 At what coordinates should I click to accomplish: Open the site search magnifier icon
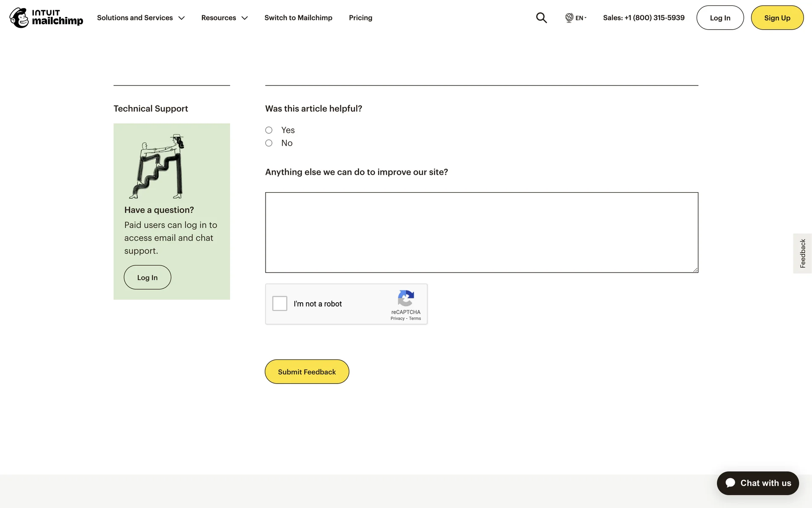(541, 18)
